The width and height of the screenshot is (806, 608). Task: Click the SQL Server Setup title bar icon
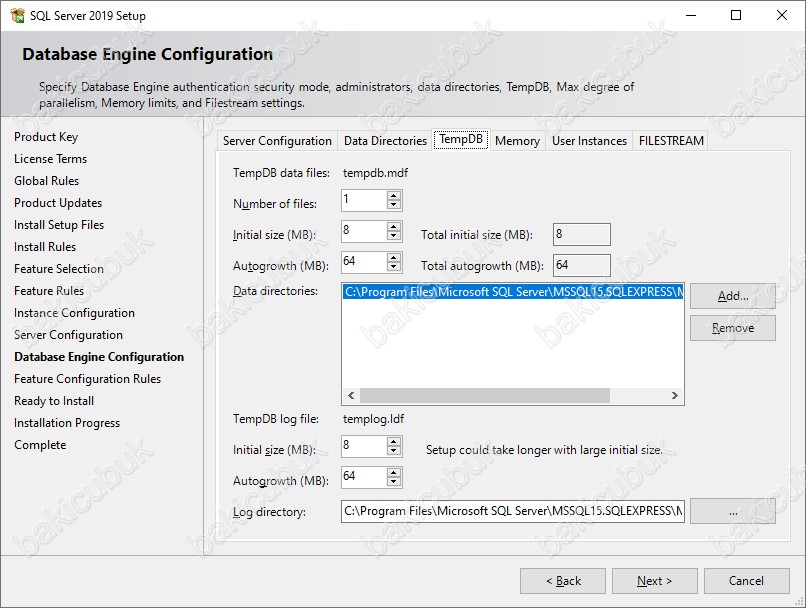coord(17,15)
